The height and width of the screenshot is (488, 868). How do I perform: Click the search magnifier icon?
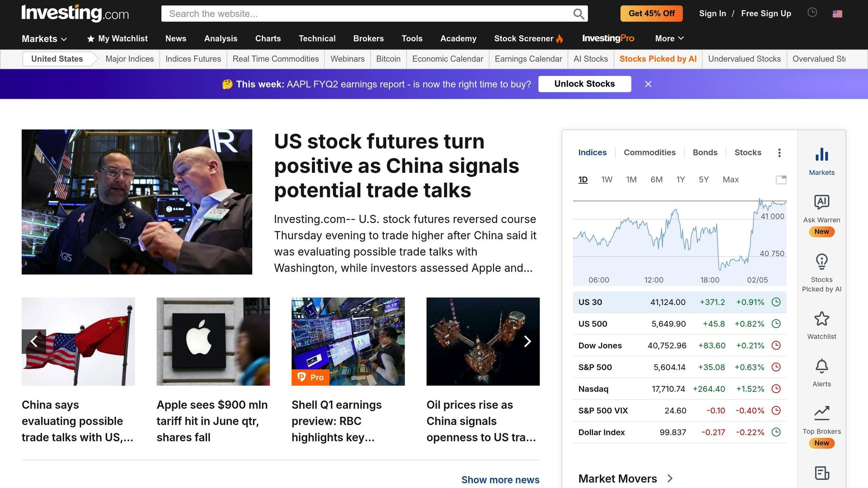click(579, 14)
